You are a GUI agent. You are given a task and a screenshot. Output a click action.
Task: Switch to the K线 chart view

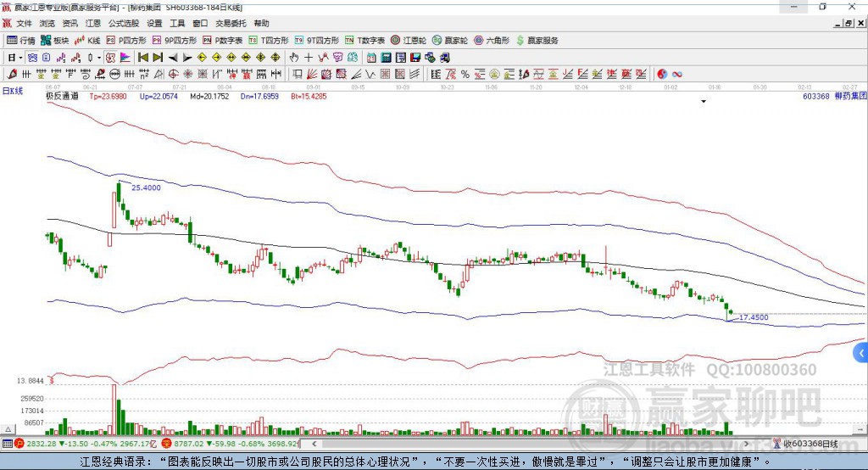87,41
